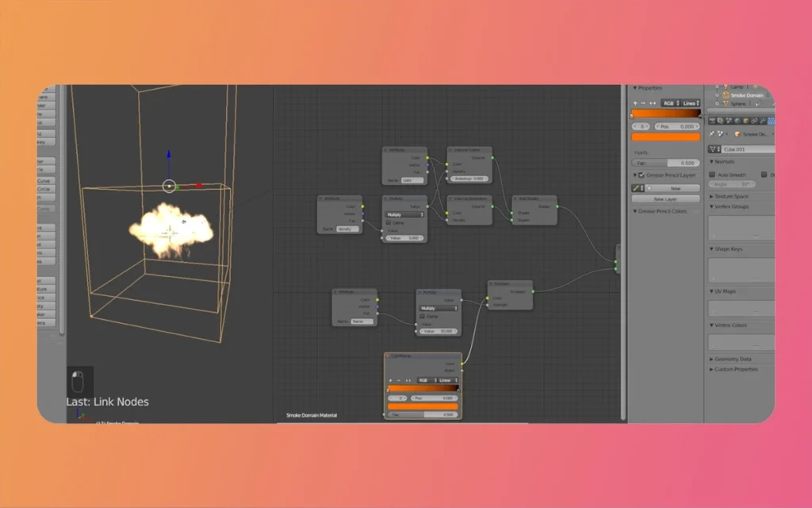This screenshot has height=508, width=812.
Task: Open the Modifiers wrench tab icon
Action: (763, 121)
